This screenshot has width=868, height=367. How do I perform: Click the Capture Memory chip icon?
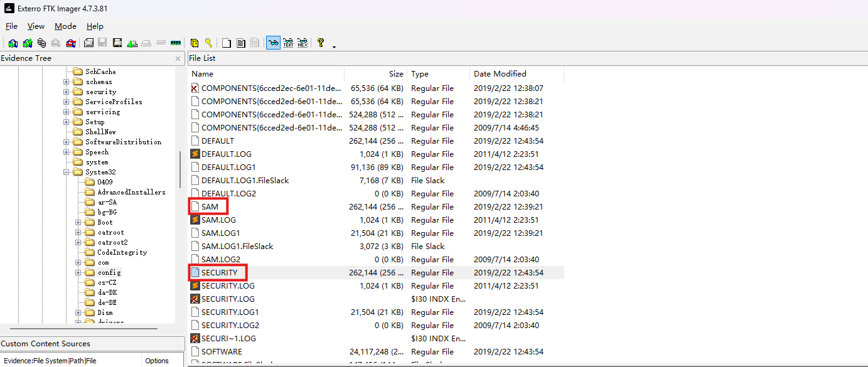coord(176,43)
